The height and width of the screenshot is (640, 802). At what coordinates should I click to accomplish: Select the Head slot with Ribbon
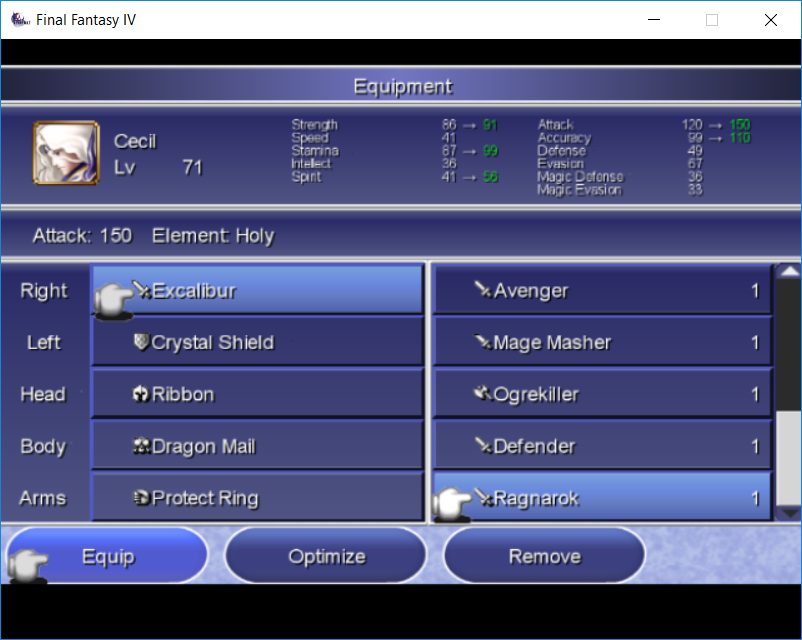point(257,393)
